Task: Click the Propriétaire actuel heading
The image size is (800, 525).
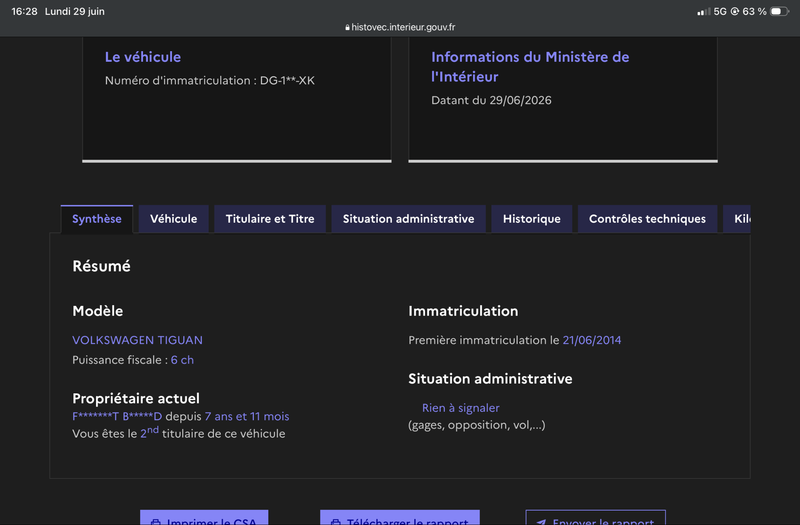Action: pyautogui.click(x=136, y=398)
